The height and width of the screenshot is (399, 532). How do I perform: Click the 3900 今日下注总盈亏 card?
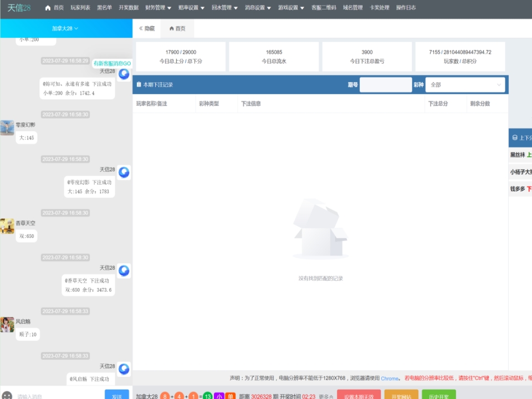pyautogui.click(x=367, y=57)
